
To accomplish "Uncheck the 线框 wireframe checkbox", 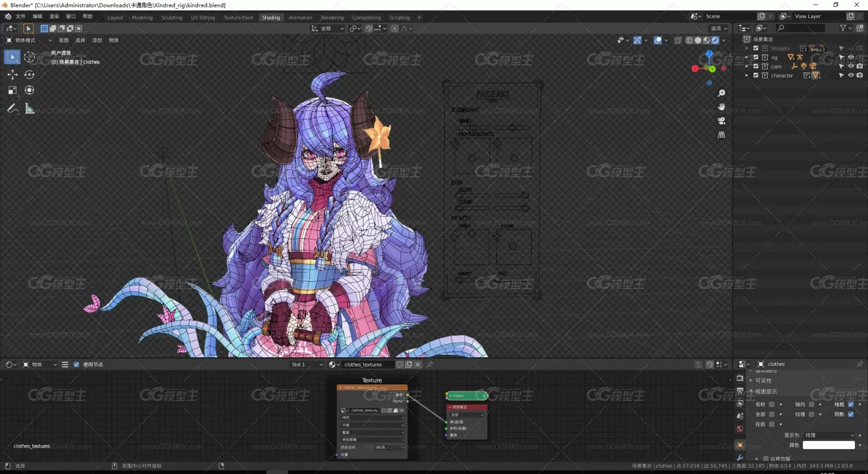I will [851, 404].
